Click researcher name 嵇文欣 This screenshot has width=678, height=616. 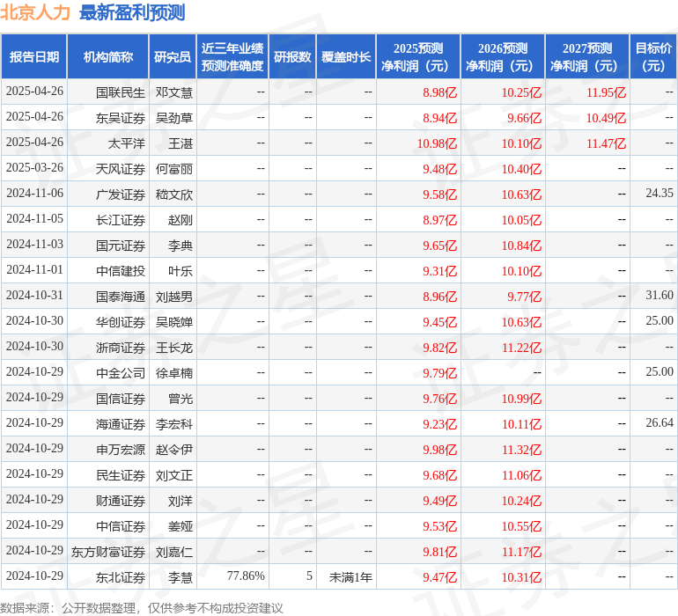pyautogui.click(x=173, y=194)
